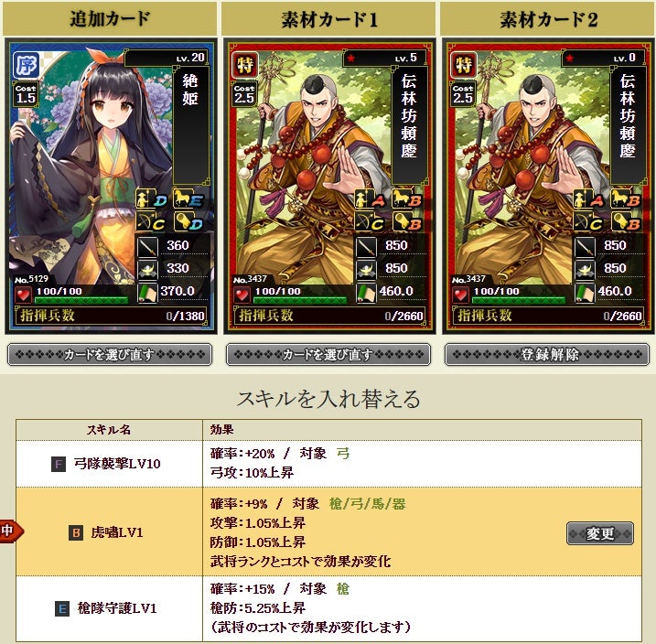Click カードを選び直す under 素材カード1
Image resolution: width=656 pixels, height=644 pixels.
coord(328,355)
